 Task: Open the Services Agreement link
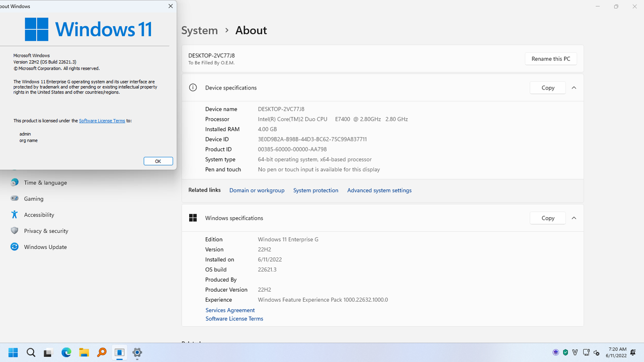click(x=230, y=310)
